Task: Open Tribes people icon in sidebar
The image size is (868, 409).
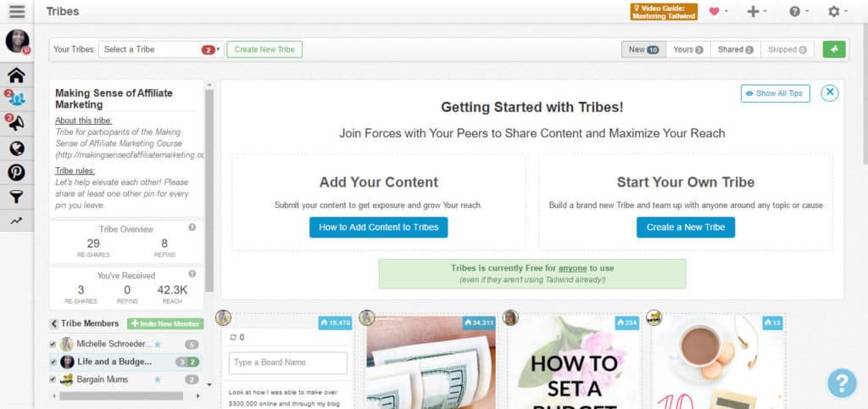Action: (x=17, y=99)
